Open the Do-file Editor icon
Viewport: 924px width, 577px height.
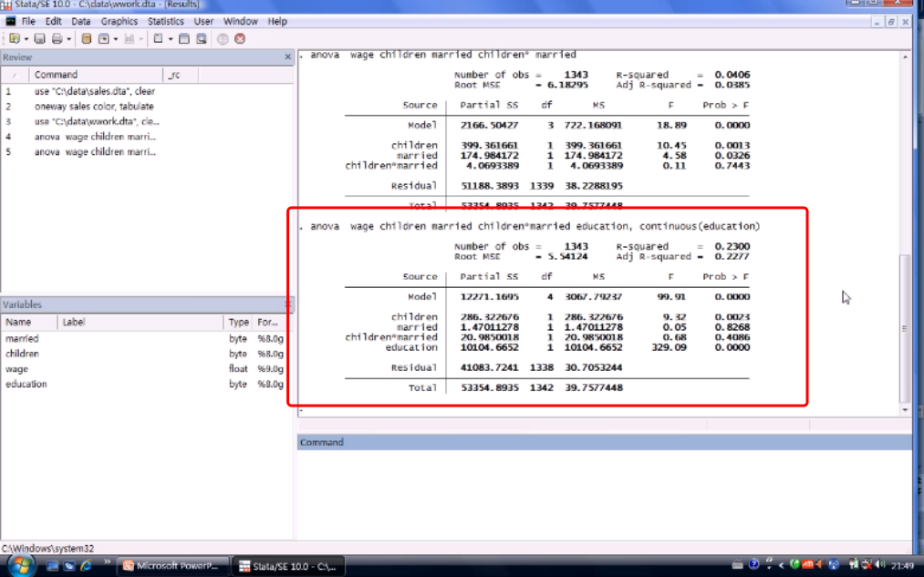(x=158, y=39)
